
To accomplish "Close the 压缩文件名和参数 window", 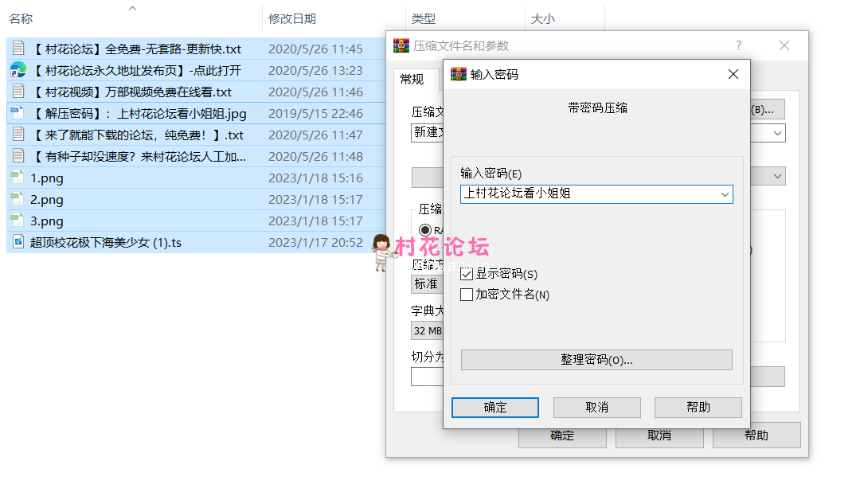I will [x=784, y=45].
